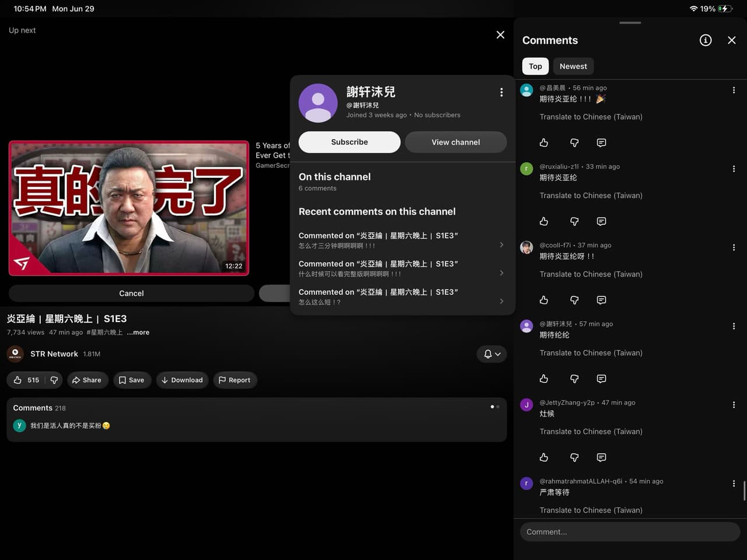Subscribe to 謝轩沫兒 channel
Viewport: 747px width, 560px height.
point(350,142)
